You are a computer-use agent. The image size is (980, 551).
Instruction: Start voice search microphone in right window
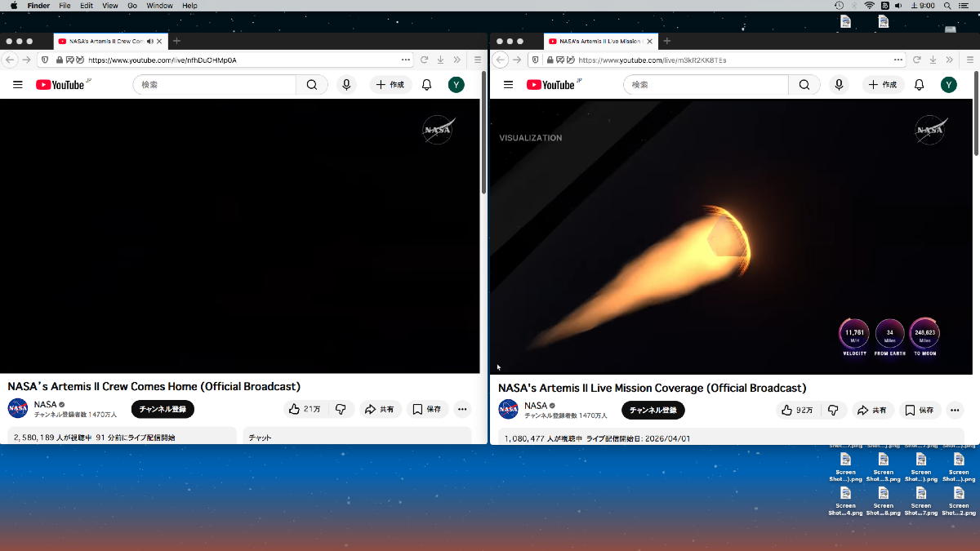(839, 85)
